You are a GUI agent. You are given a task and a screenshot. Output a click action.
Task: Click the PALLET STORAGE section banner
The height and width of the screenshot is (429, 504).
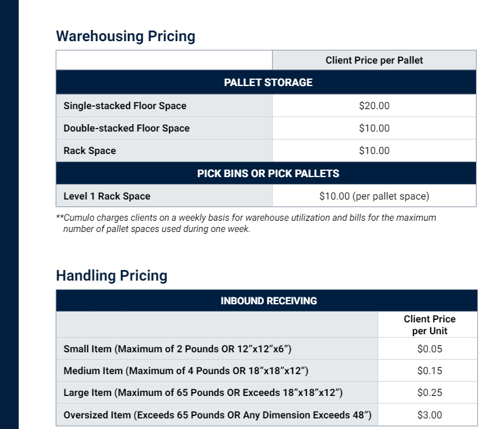(268, 82)
